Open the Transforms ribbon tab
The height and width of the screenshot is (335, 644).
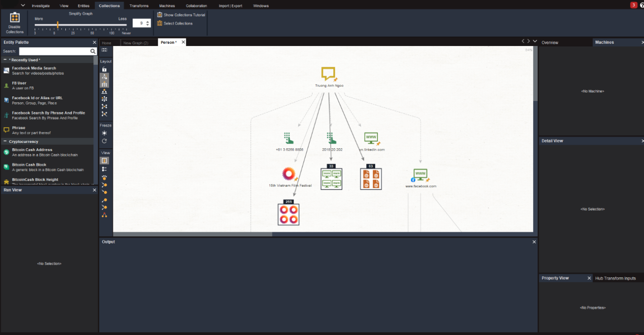pos(138,6)
